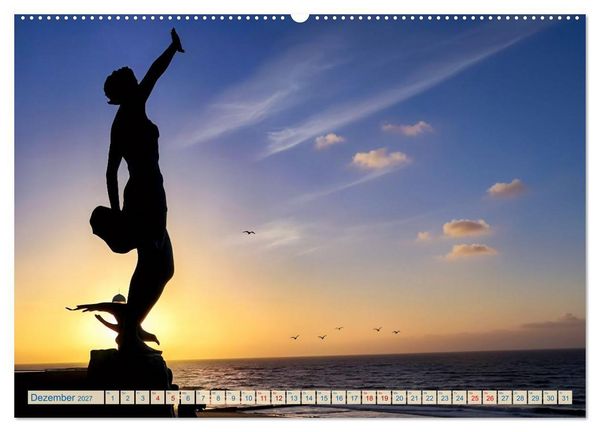Select red day 26 in the calendar strip
Screen dimensions: 600x432
click(x=490, y=397)
